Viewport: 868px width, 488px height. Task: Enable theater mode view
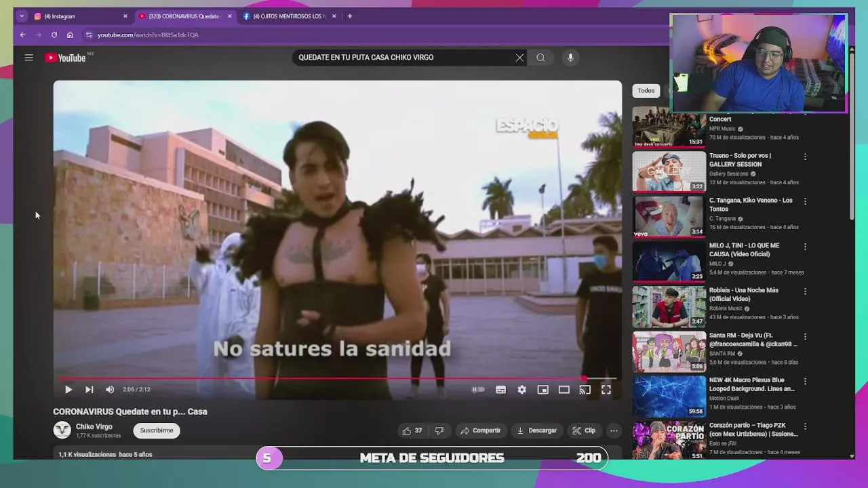564,390
